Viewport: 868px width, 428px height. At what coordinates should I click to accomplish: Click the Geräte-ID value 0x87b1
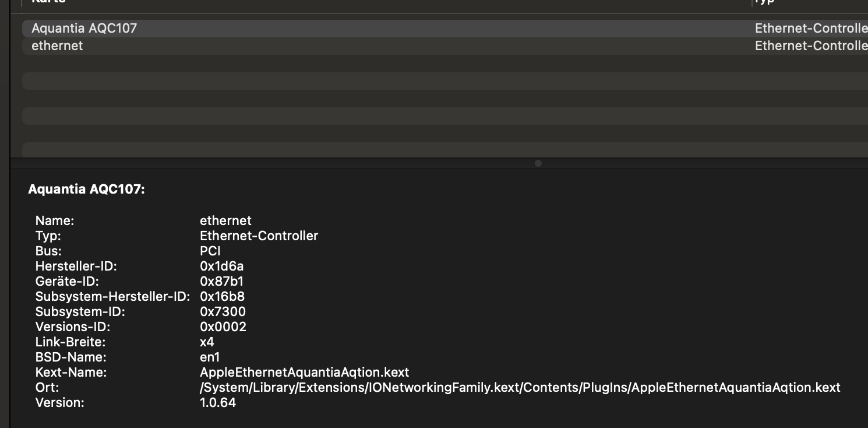221,281
